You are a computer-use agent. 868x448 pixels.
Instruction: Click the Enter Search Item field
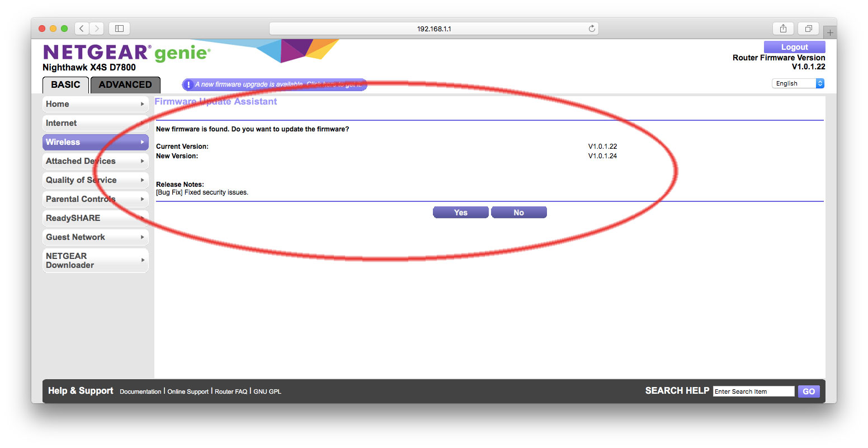753,392
